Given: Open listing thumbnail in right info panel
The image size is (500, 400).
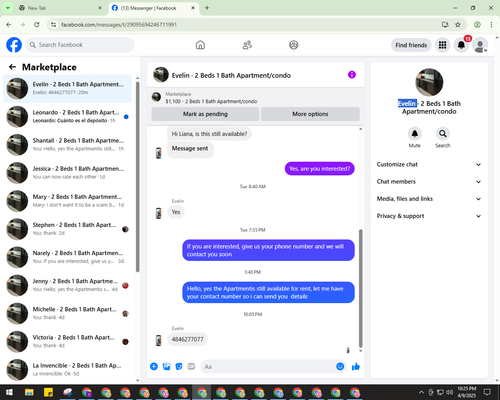Looking at the screenshot, I should click(x=429, y=82).
